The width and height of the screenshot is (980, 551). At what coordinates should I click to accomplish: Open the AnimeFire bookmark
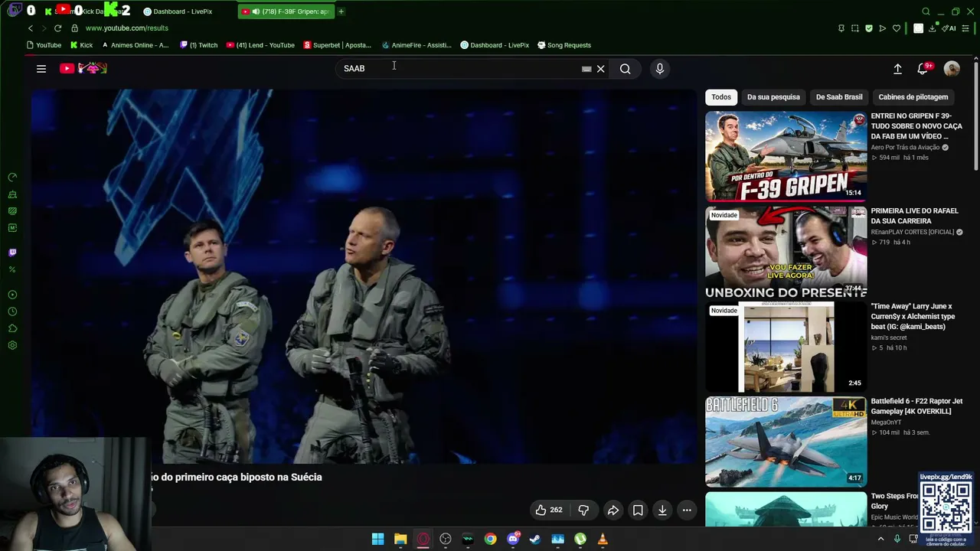click(x=416, y=45)
